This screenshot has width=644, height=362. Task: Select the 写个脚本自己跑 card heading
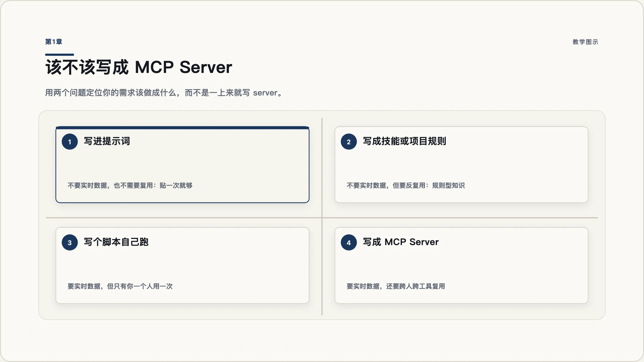tap(116, 242)
